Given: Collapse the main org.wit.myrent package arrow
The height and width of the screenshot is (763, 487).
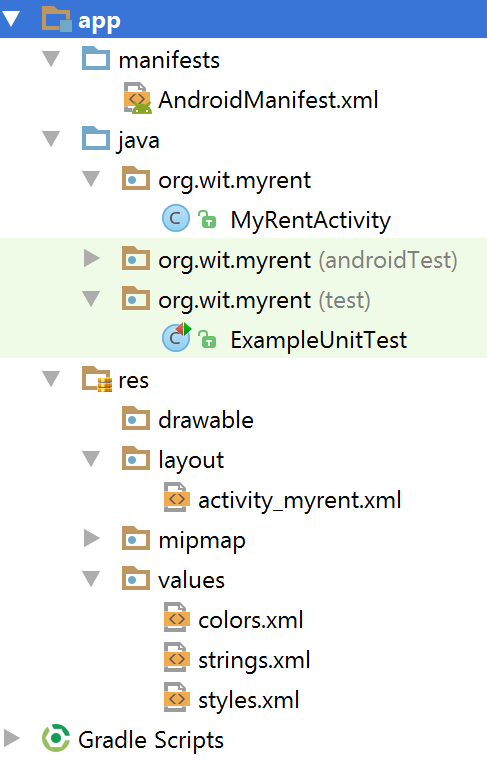Looking at the screenshot, I should click(91, 179).
